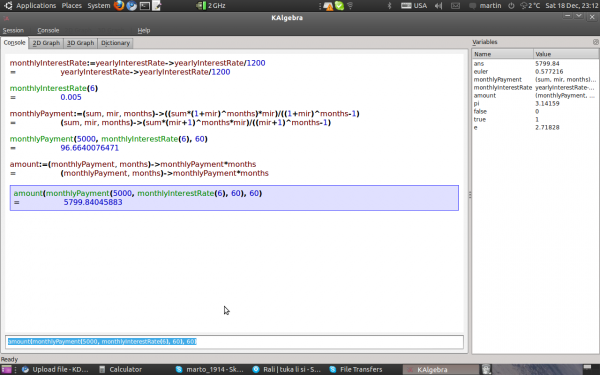
Task: Click the 5799.84 value of ans
Action: pyautogui.click(x=547, y=64)
